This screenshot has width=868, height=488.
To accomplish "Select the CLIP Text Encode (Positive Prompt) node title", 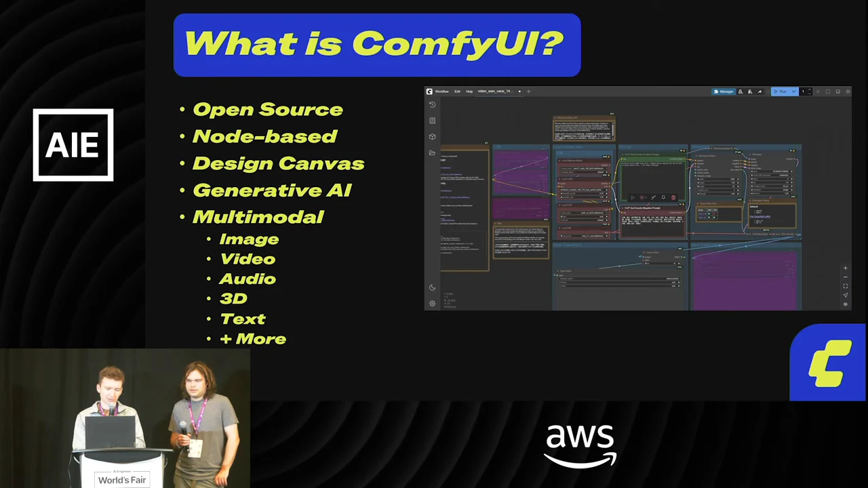I will click(642, 155).
